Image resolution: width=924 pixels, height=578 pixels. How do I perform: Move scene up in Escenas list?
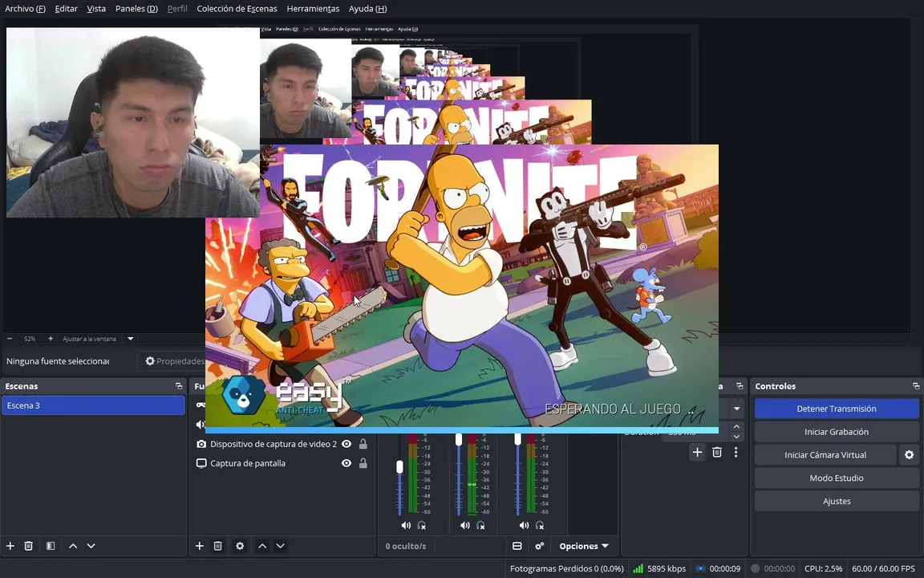(73, 546)
